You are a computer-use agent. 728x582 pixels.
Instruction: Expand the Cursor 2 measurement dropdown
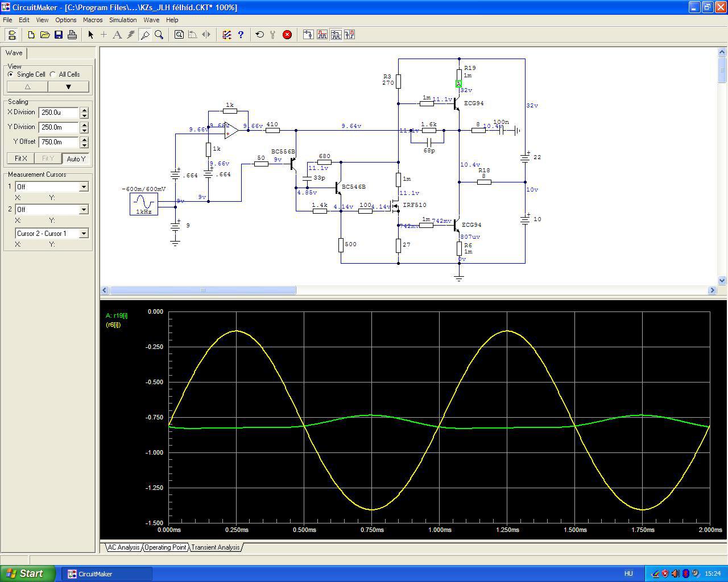[x=84, y=210]
